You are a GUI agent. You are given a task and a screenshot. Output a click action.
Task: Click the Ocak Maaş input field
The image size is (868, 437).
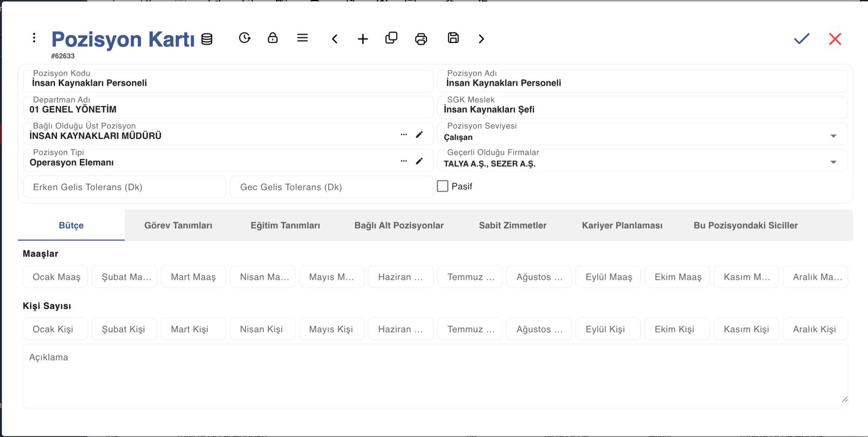coord(55,277)
